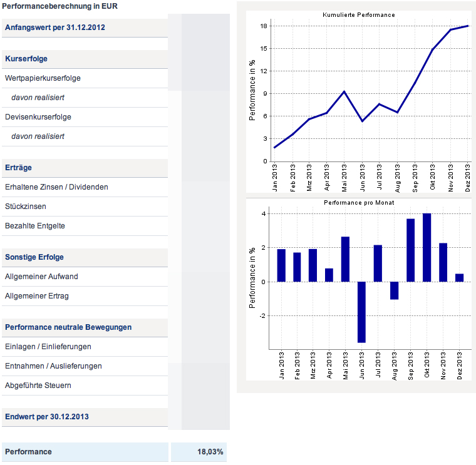Click Erhaltene Zinsen / Dividenden row
Screen dimensions: 476x465
pyautogui.click(x=56, y=187)
